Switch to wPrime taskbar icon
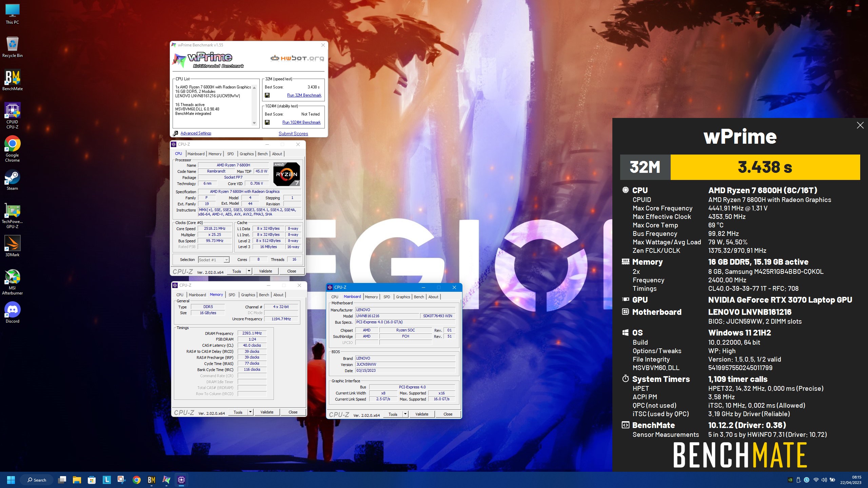 pos(166,480)
